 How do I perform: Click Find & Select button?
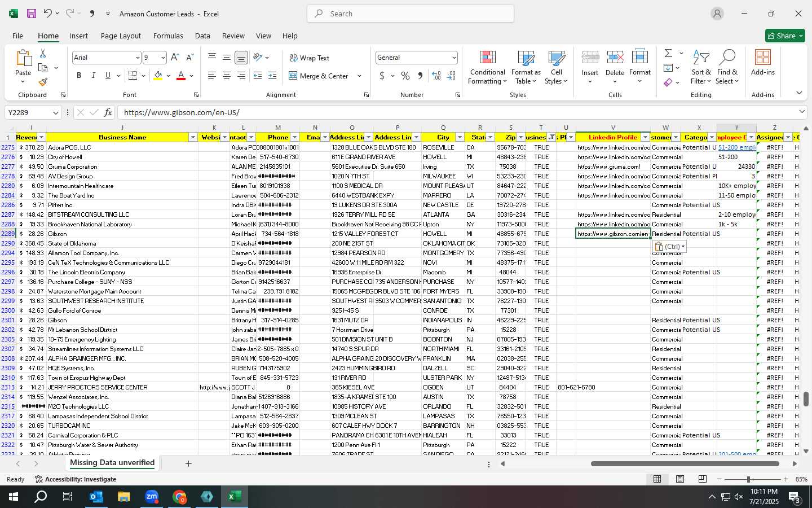pyautogui.click(x=727, y=67)
